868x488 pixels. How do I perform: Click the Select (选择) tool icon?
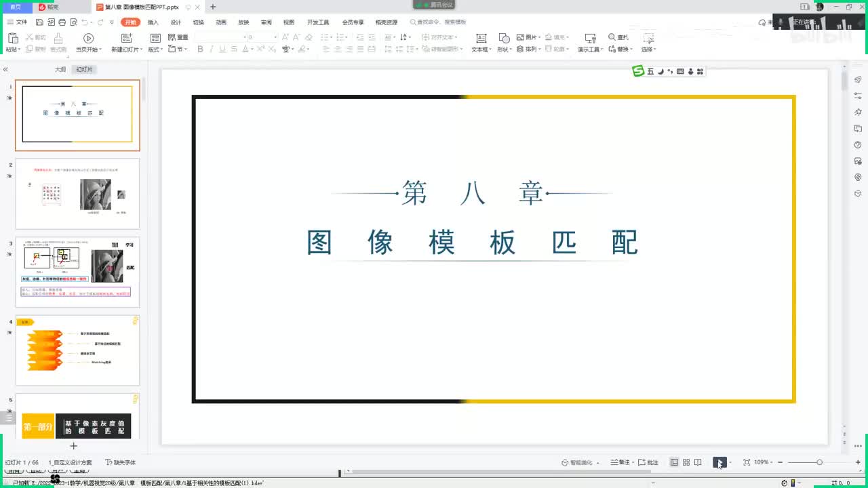648,39
